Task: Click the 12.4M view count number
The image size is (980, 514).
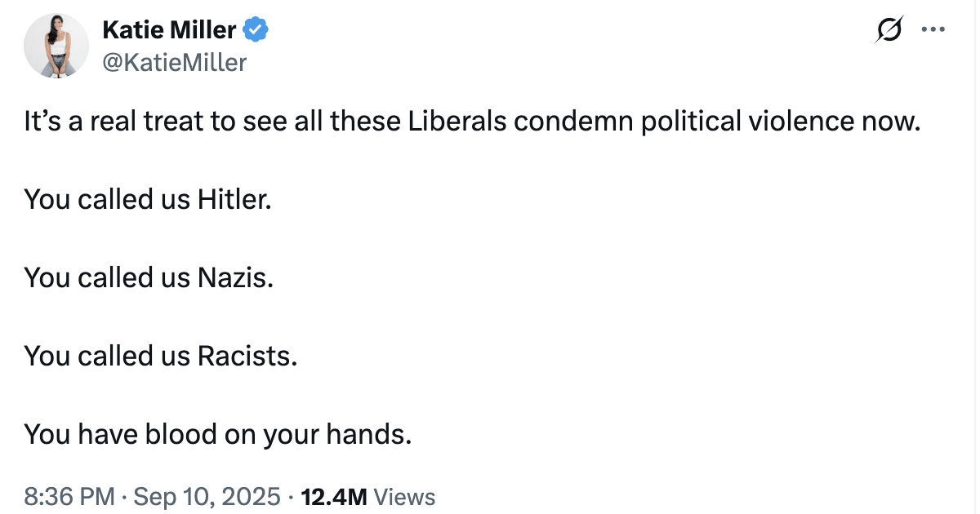Action: click(334, 496)
